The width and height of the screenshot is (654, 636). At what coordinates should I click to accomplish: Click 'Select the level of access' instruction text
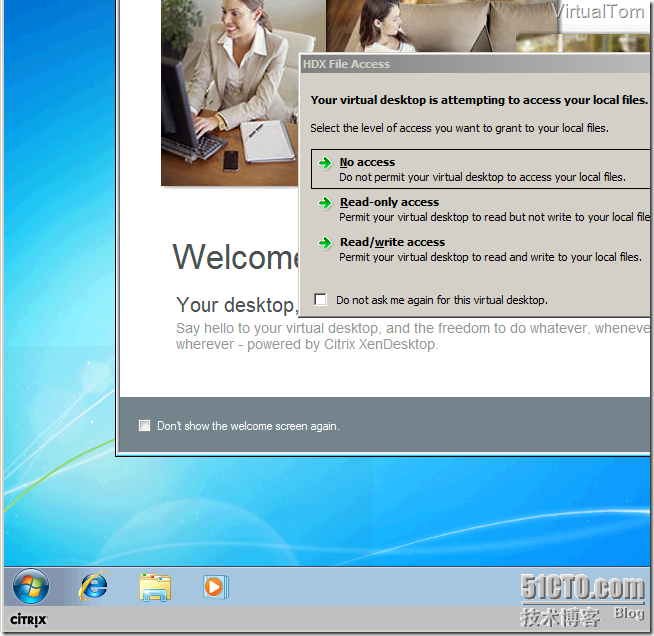pos(459,128)
